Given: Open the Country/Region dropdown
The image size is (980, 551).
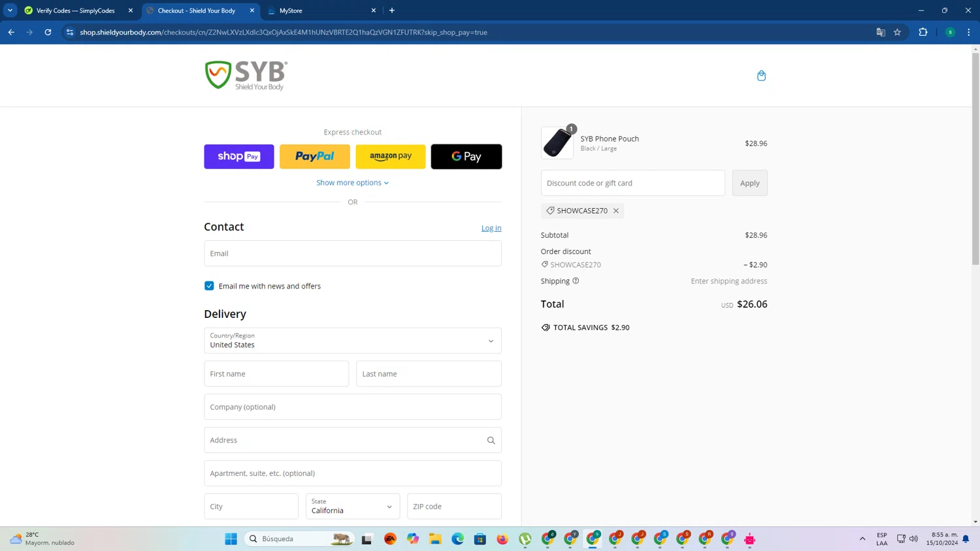Looking at the screenshot, I should [x=353, y=341].
